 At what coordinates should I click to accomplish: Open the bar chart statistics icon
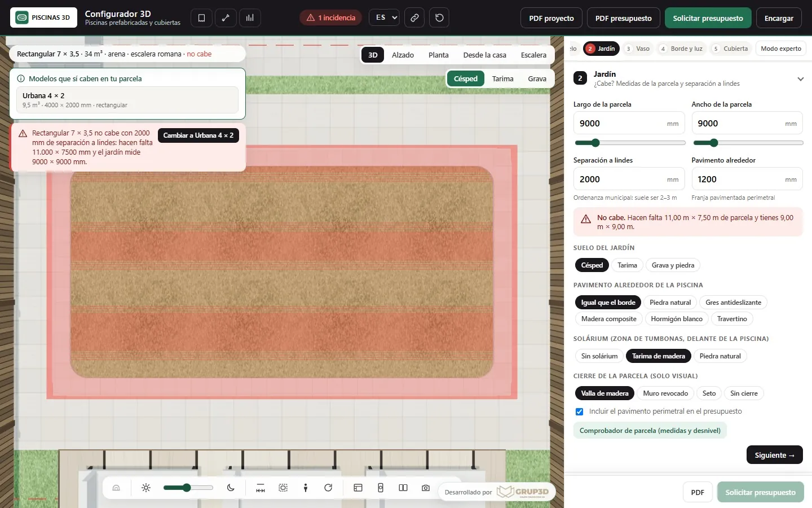tap(250, 18)
